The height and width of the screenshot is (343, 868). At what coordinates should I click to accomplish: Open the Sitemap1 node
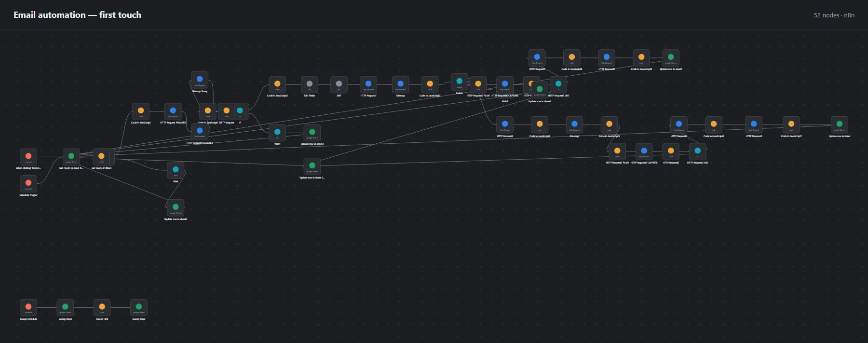tap(574, 125)
